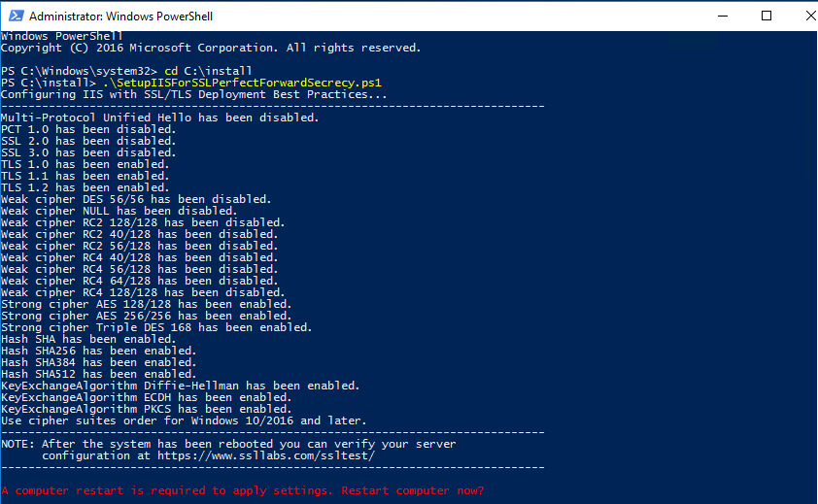Click the 'Weak cipher NULL' output line

pyautogui.click(x=119, y=211)
